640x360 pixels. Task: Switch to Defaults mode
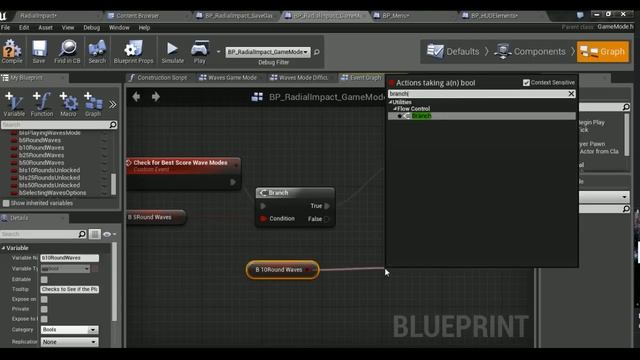(x=453, y=51)
